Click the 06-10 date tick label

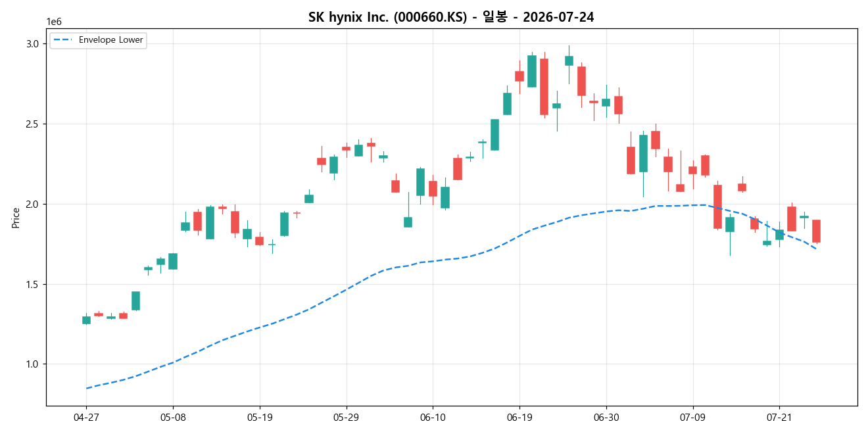click(433, 417)
